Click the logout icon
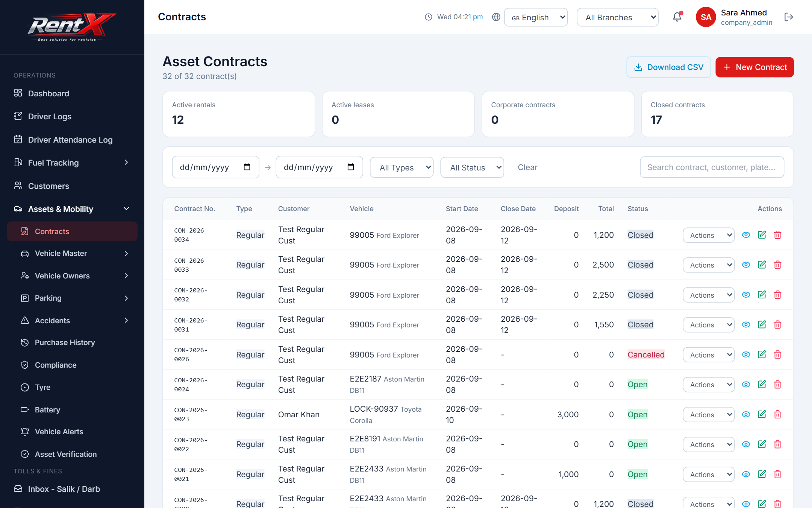Screen dimensions: 812x508 789,17
